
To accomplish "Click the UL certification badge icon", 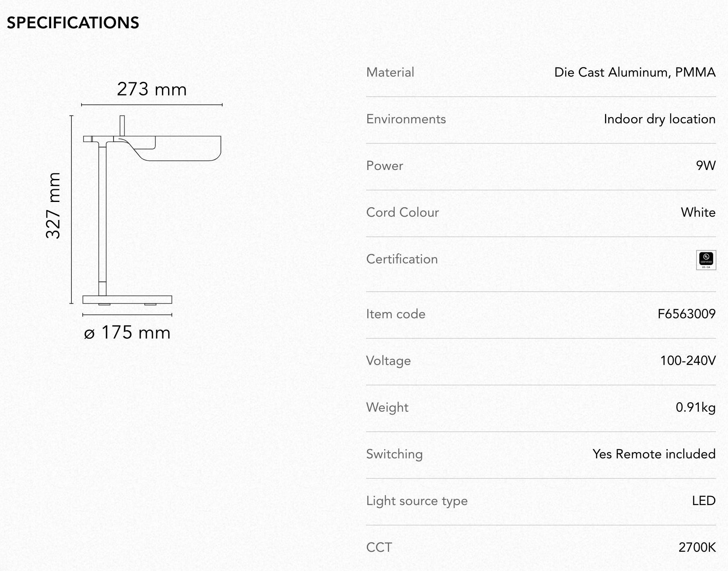I will click(706, 260).
